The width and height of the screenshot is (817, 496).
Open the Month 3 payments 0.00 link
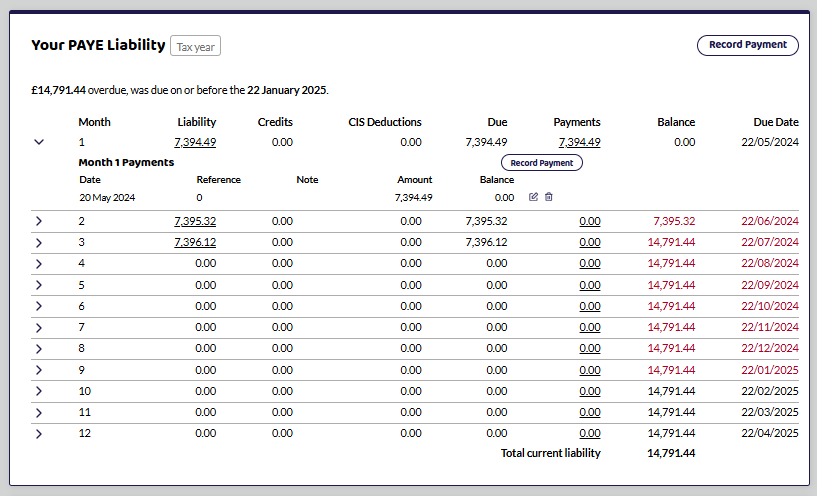click(590, 242)
